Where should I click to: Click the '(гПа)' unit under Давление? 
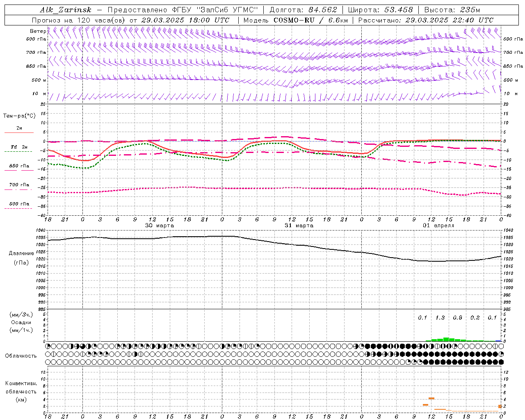point(21,263)
